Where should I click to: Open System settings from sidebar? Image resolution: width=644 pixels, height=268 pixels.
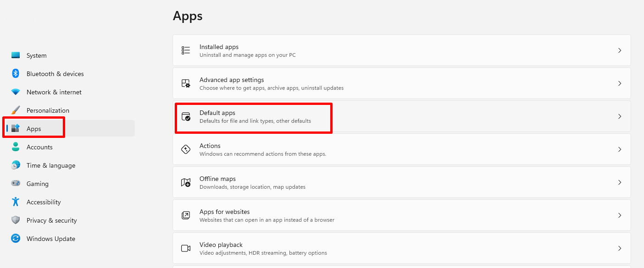[37, 55]
